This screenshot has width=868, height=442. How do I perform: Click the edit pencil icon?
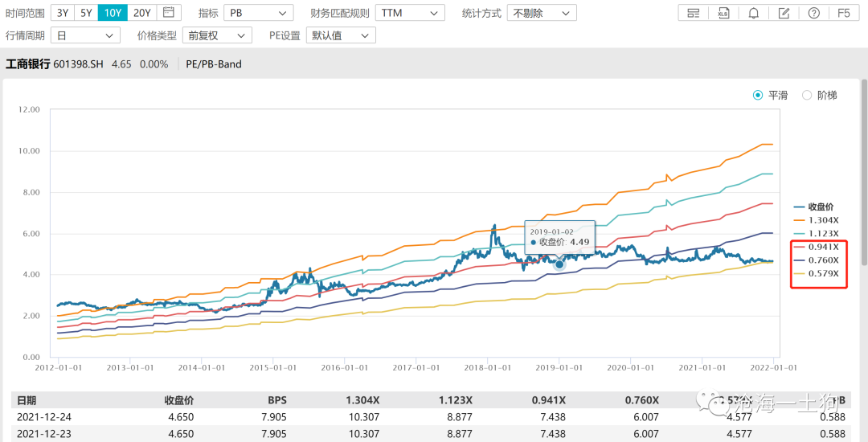(x=784, y=13)
